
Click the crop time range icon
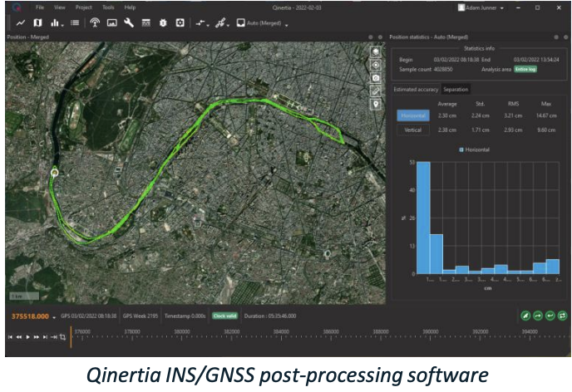click(62, 337)
